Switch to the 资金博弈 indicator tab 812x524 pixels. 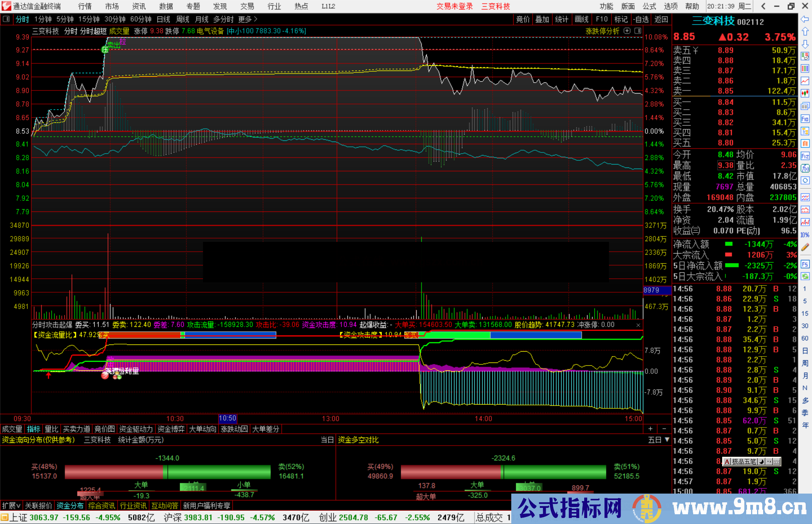coord(171,429)
